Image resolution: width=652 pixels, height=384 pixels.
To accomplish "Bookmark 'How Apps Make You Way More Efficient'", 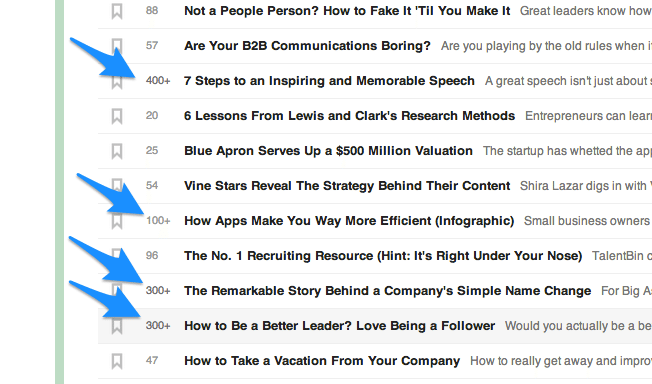I will (x=117, y=221).
